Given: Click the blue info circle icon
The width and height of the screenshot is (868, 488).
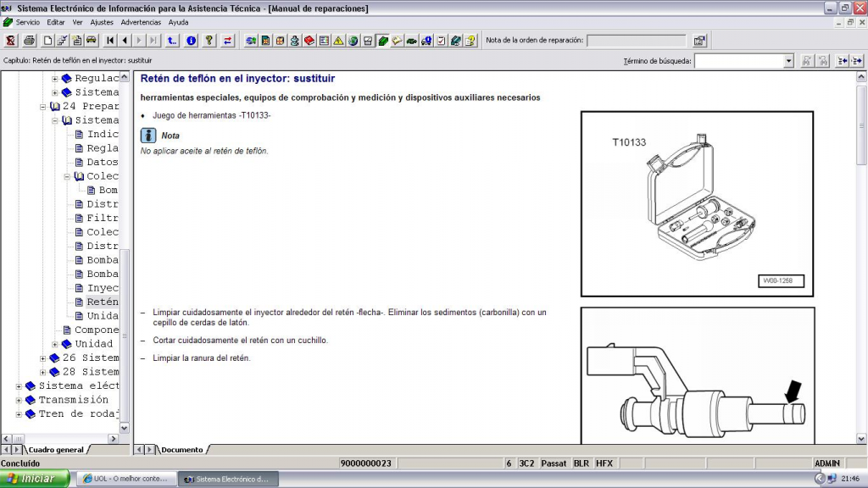Looking at the screenshot, I should [x=192, y=41].
